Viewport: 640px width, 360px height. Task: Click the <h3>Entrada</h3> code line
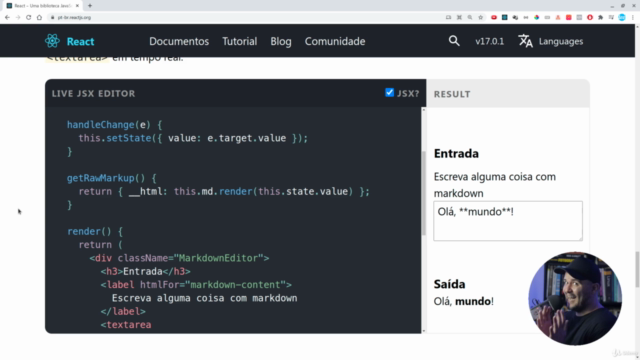(146, 271)
